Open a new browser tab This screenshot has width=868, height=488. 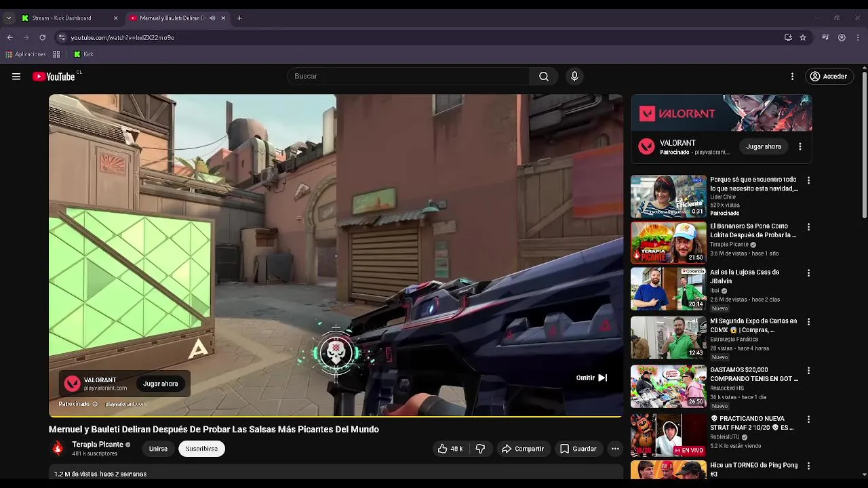[239, 18]
